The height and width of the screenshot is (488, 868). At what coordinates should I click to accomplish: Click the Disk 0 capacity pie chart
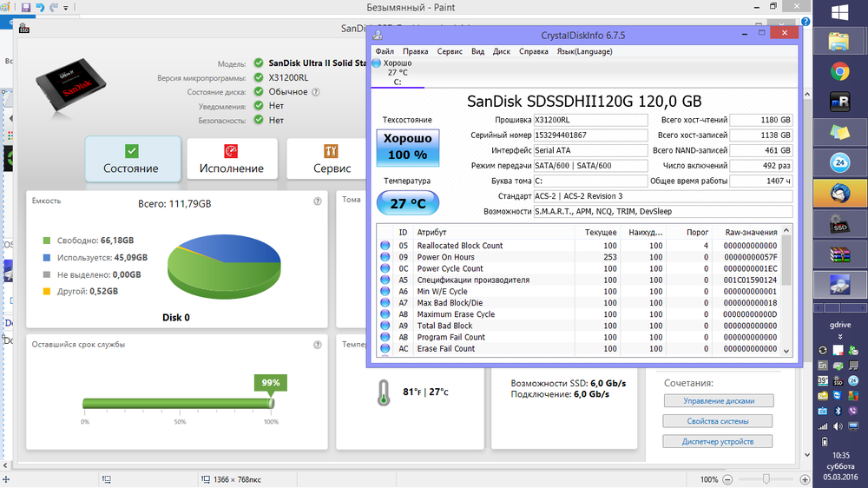click(x=224, y=266)
